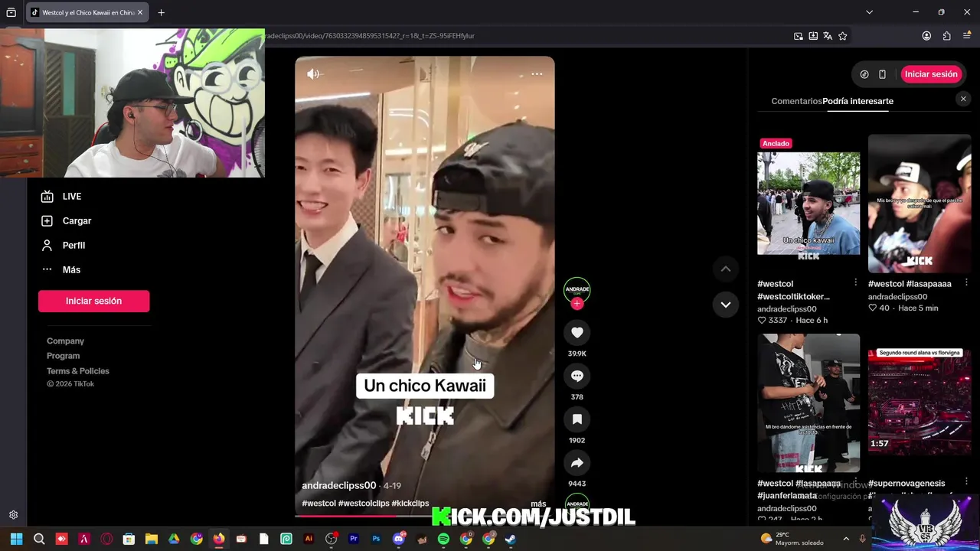Image resolution: width=980 pixels, height=551 pixels.
Task: Translate the page with the translate icon
Action: point(828,36)
